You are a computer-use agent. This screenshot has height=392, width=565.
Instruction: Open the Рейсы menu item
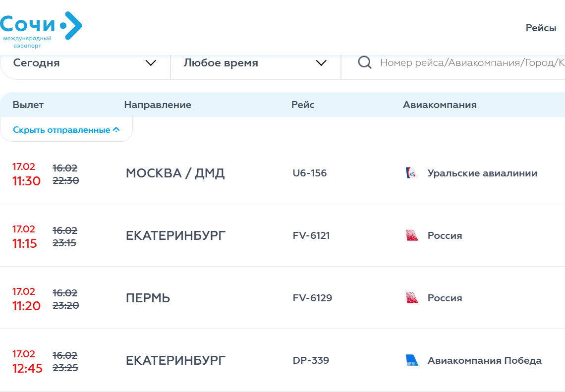point(541,28)
